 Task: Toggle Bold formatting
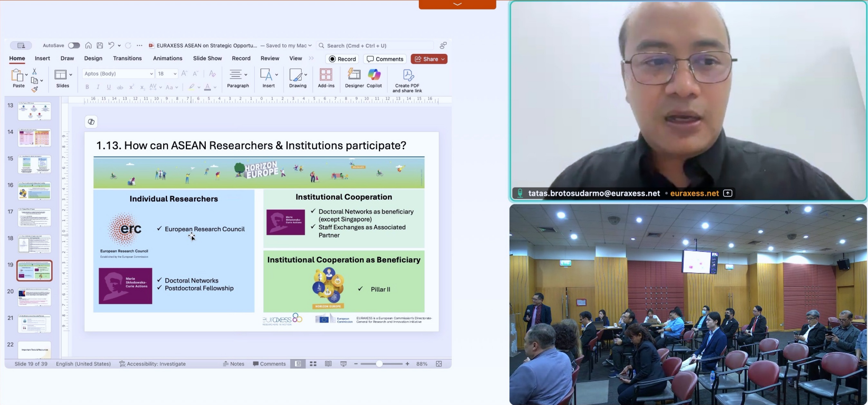point(87,87)
